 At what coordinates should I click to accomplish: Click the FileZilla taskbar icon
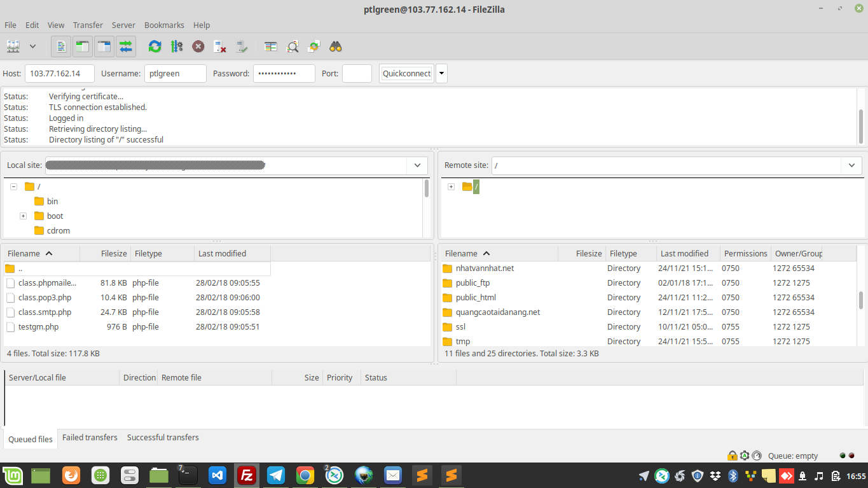pyautogui.click(x=246, y=475)
